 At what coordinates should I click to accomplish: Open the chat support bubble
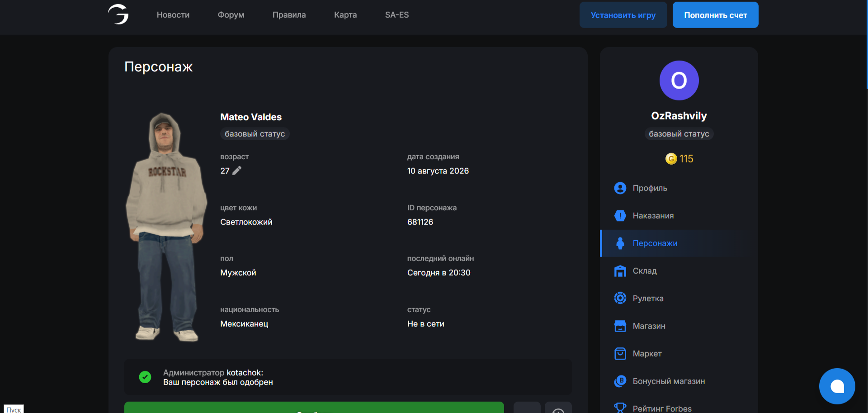[837, 386]
